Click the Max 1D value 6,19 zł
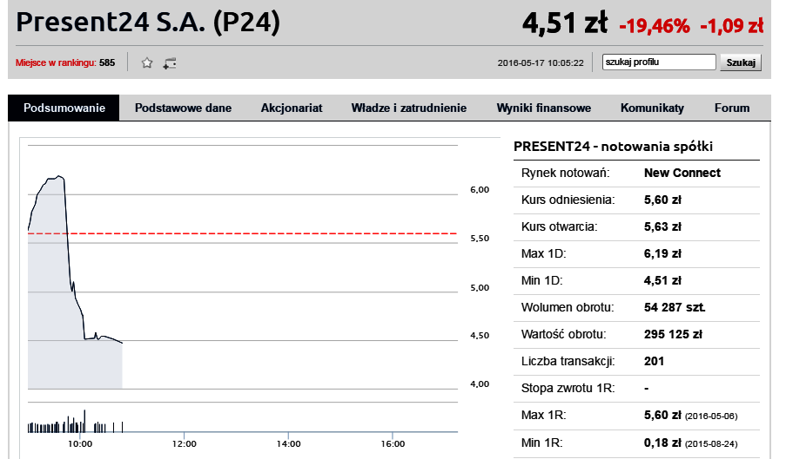This screenshot has height=459, width=786. click(663, 254)
